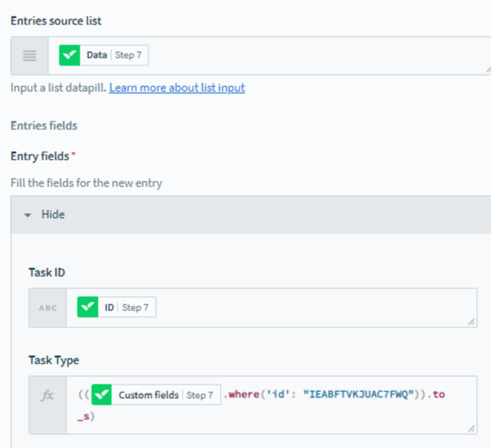Collapse entry fields with the Hide triangle
The height and width of the screenshot is (448, 491).
[x=27, y=215]
